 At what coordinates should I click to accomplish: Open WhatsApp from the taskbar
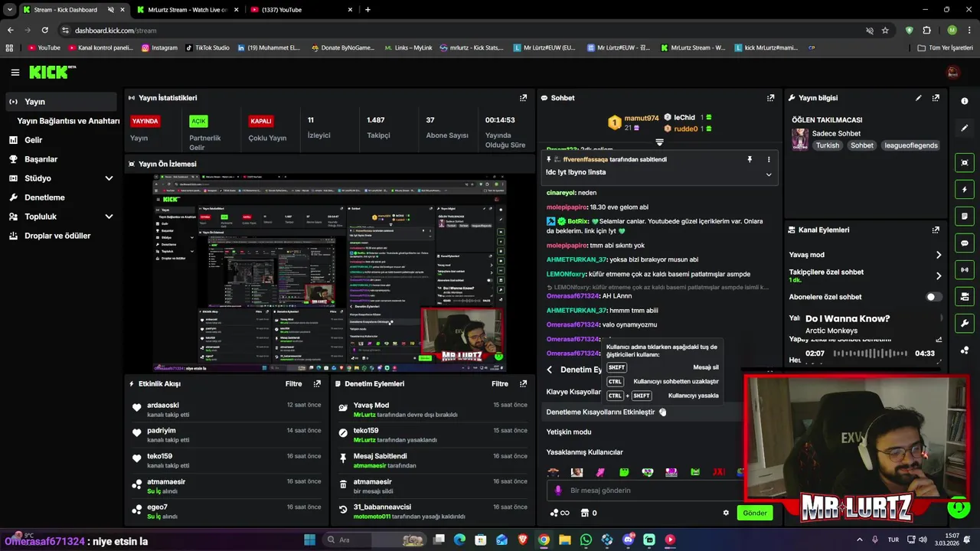(586, 540)
